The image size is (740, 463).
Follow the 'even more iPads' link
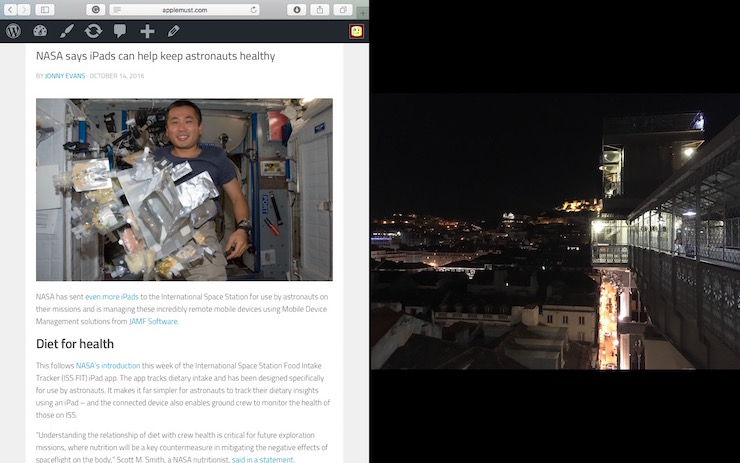click(x=112, y=297)
